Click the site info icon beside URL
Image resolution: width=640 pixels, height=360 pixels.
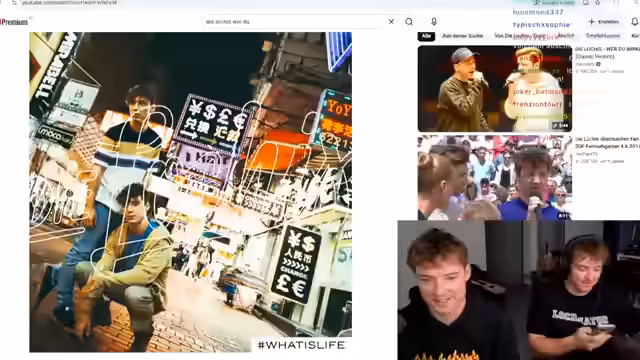[x=14, y=2]
